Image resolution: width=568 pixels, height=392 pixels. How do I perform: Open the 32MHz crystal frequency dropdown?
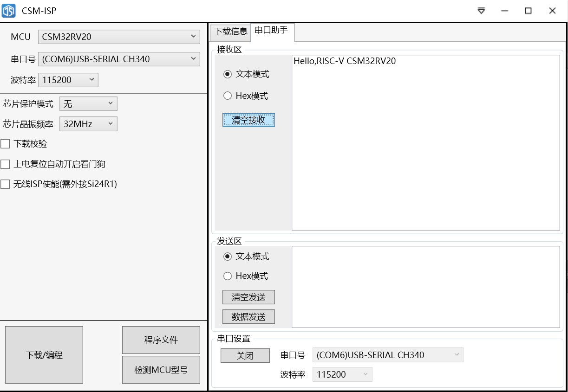click(x=88, y=124)
